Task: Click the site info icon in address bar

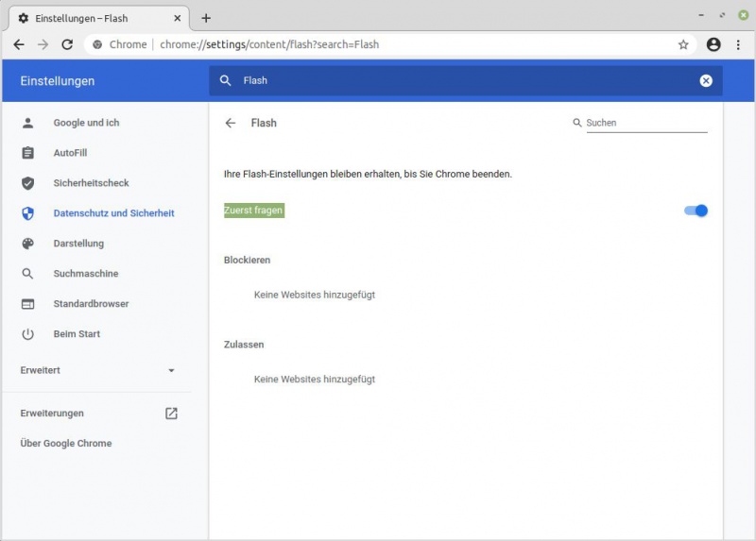Action: tap(97, 44)
